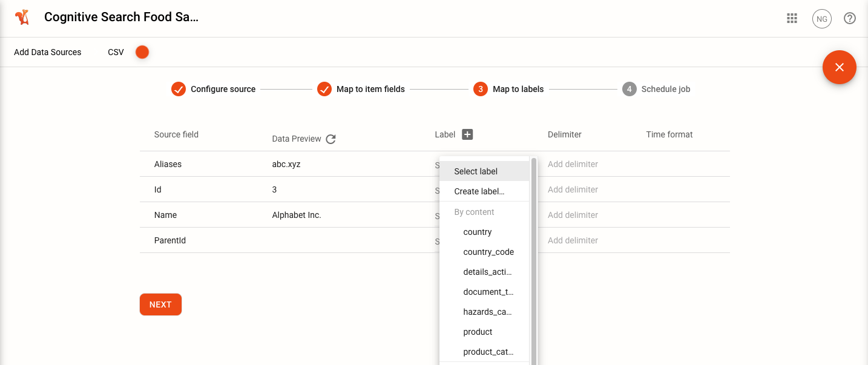This screenshot has height=365, width=868.
Task: Select the 'document_t…' label option
Action: point(484,292)
